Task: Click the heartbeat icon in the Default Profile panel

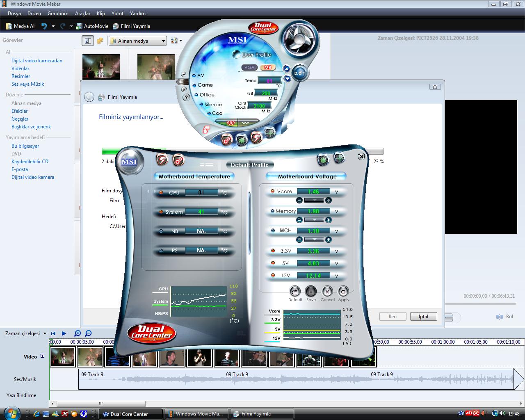Action: 339,157
